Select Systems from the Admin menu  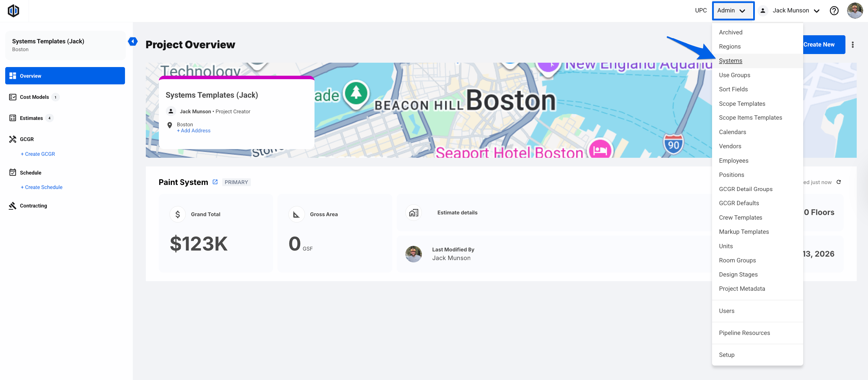coord(730,61)
